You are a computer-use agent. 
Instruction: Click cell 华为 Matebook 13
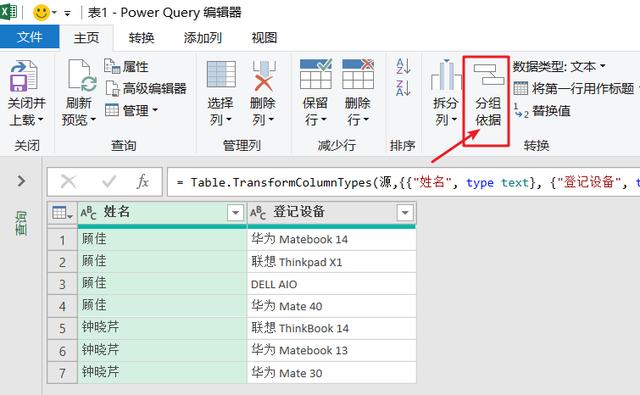pyautogui.click(x=331, y=350)
